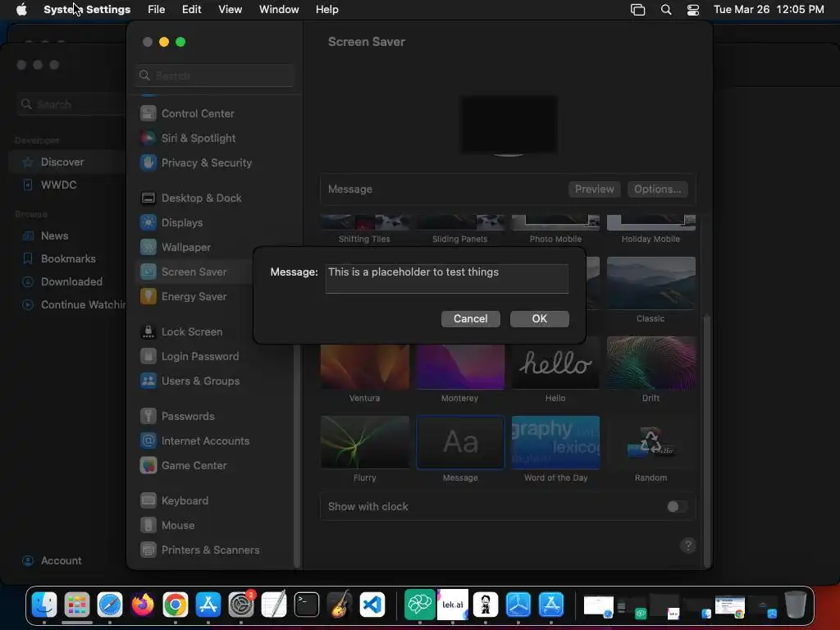This screenshot has width=840, height=630.
Task: Select the Flurry screen saver thumbnail
Action: 365,442
